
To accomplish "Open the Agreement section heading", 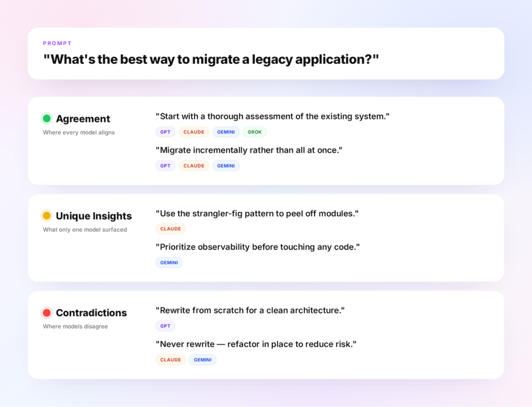I will 83,119.
